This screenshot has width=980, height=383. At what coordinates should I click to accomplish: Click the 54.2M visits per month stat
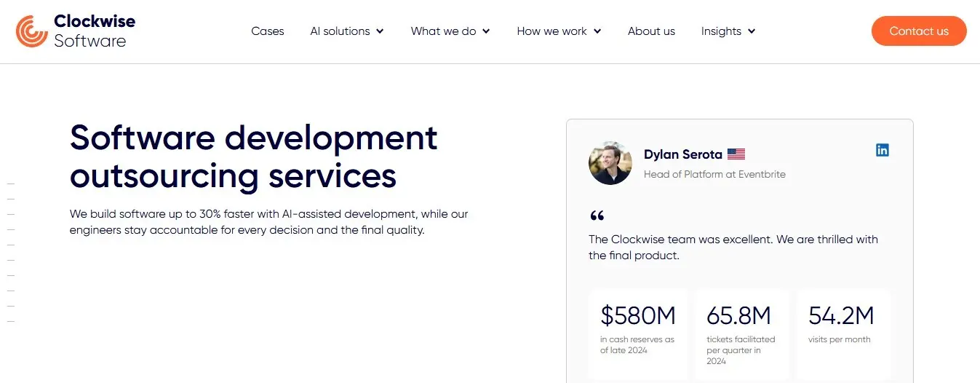[x=844, y=334]
